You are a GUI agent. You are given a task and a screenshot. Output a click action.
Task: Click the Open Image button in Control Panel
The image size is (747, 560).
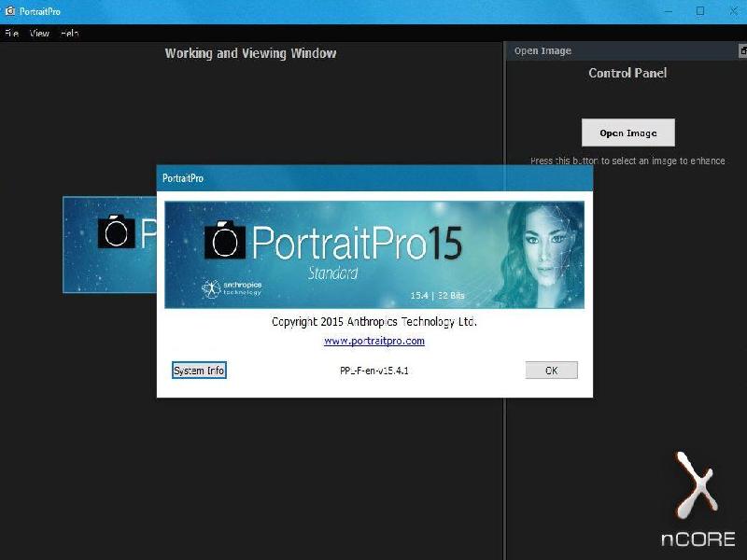click(627, 133)
